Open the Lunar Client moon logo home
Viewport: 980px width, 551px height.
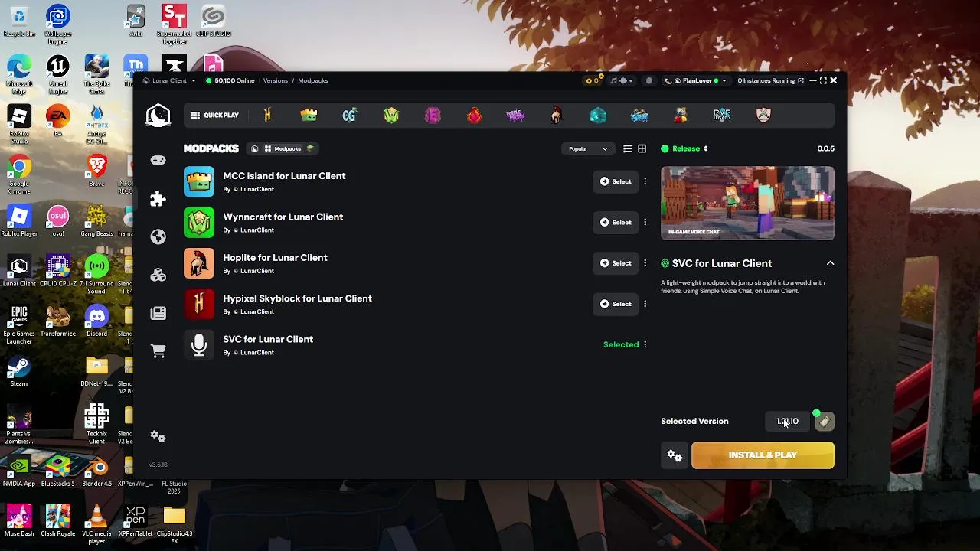pos(158,115)
